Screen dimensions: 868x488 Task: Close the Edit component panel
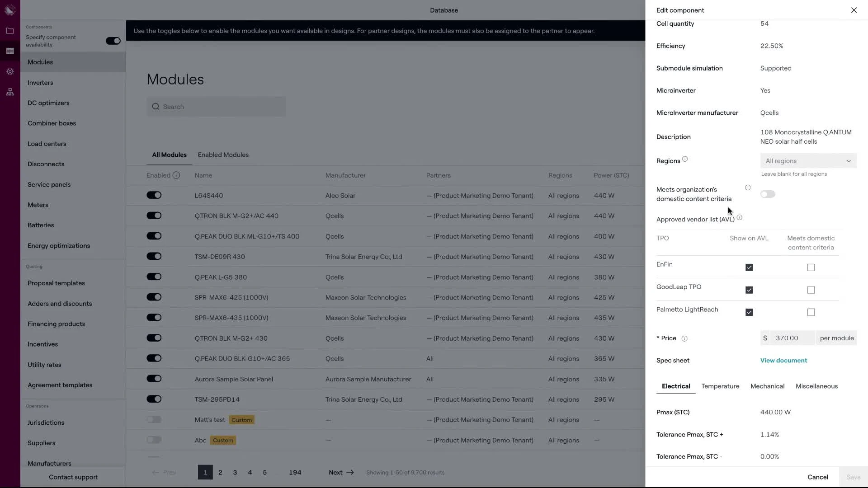[854, 10]
